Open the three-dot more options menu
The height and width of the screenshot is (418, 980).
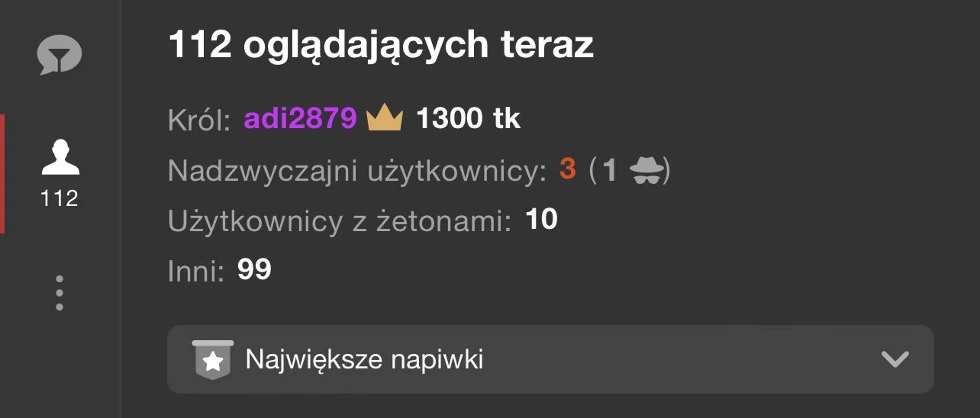pos(60,293)
